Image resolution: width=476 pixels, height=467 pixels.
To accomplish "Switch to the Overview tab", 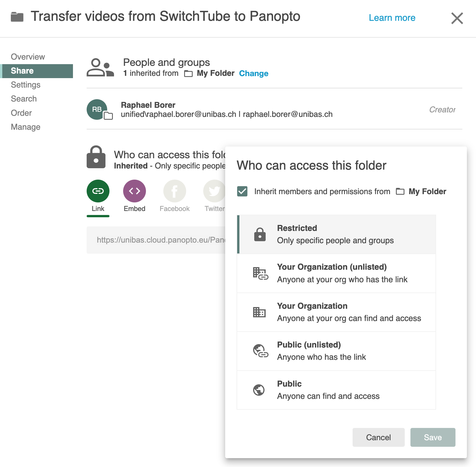I will pos(28,57).
